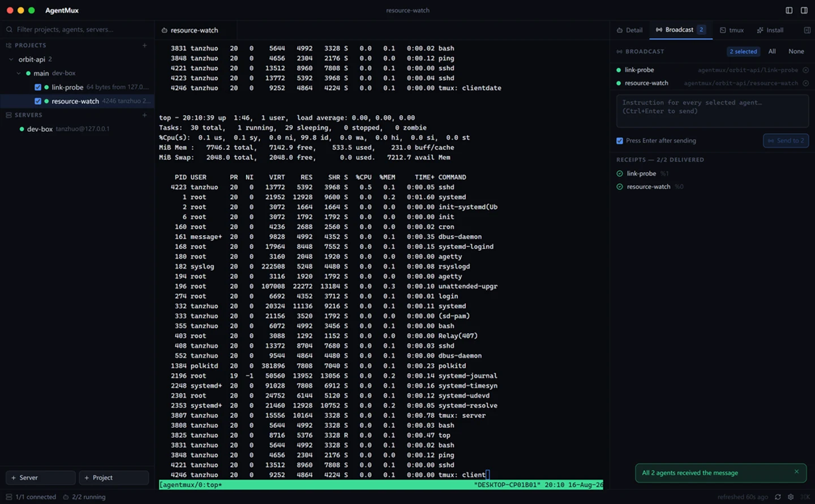Click the '1/1 connected' status text
Viewport: 815px width, 504px height.
point(36,497)
